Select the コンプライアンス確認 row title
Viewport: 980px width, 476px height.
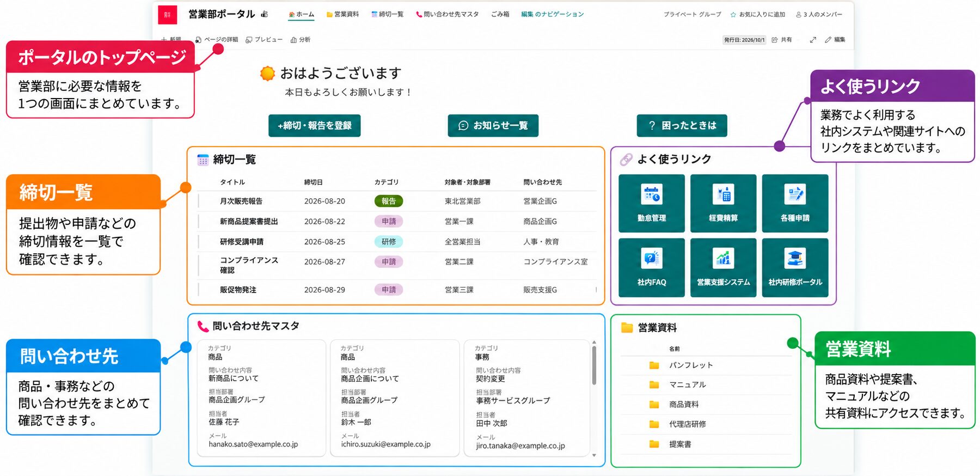249,265
